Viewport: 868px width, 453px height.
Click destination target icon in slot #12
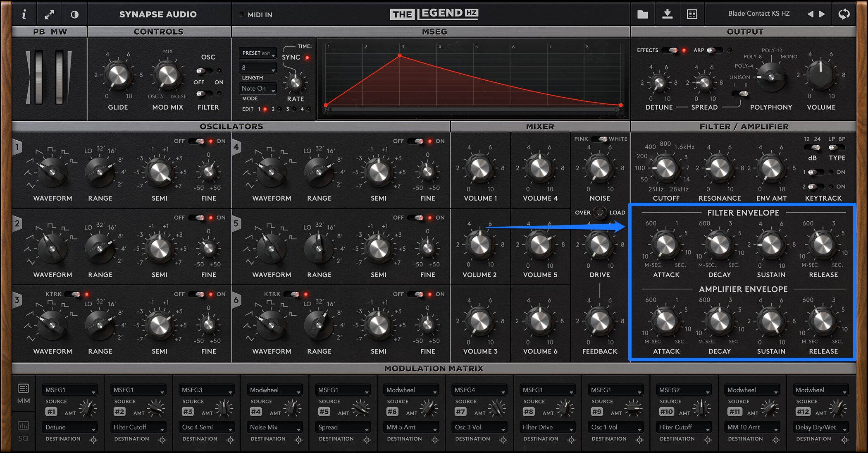point(844,440)
